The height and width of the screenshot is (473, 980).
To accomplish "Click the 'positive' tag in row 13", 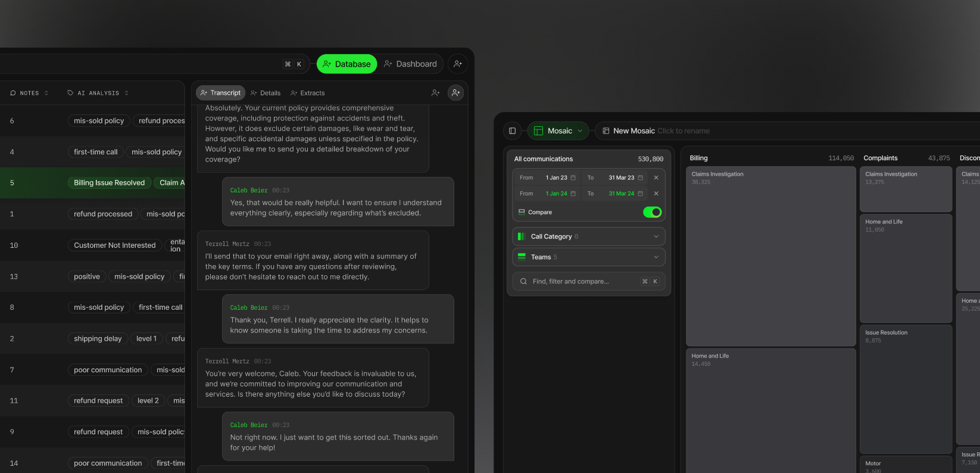I will (87, 276).
